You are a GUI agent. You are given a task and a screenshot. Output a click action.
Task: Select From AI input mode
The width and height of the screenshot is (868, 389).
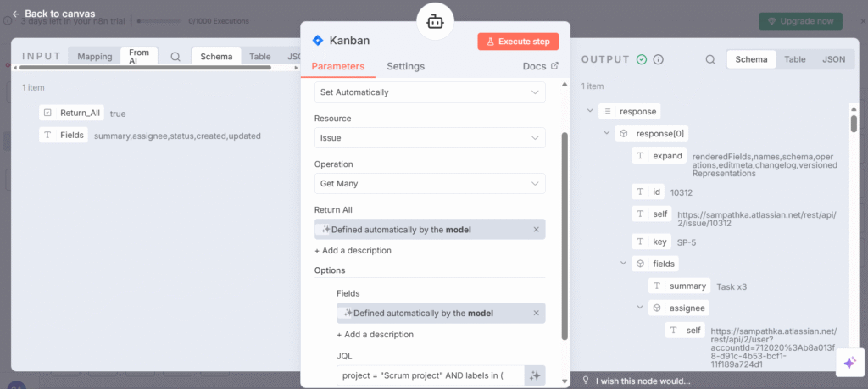click(139, 57)
